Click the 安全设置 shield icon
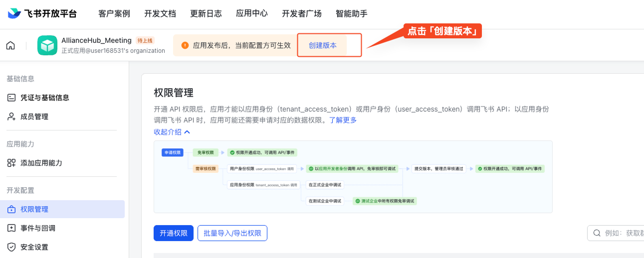 (x=11, y=247)
